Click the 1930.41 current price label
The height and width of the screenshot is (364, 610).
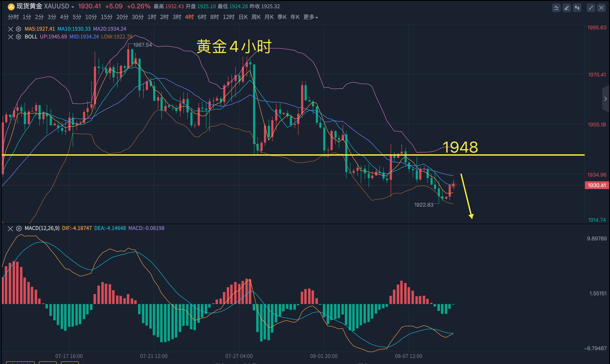(x=597, y=185)
